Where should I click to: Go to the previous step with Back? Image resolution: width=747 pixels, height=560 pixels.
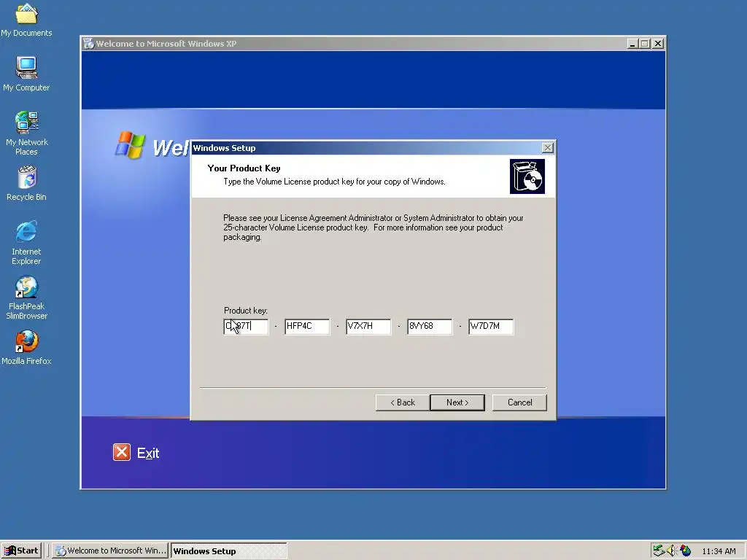tap(403, 402)
